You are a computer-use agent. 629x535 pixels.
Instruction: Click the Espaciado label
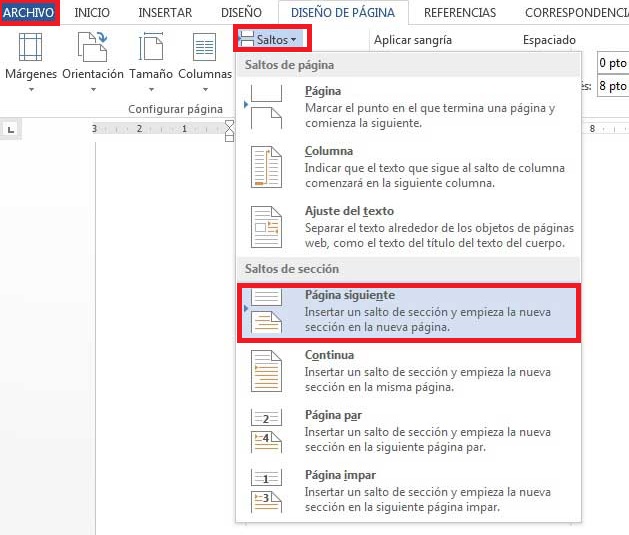coord(549,40)
